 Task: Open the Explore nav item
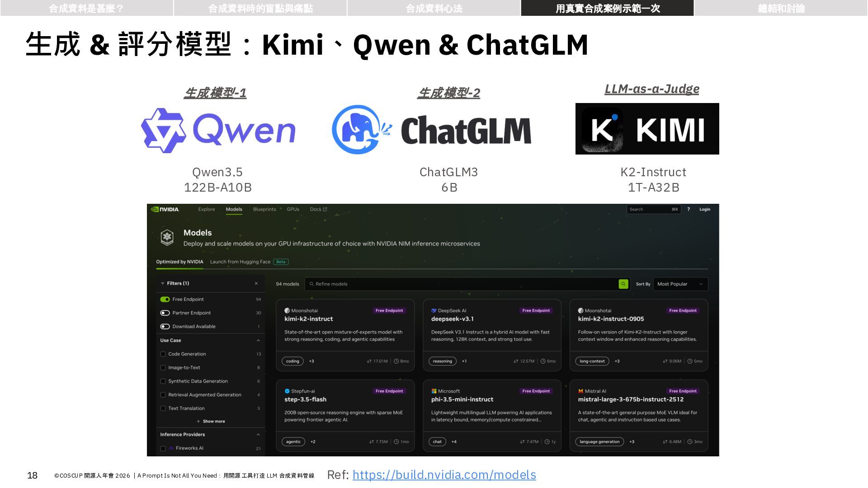tap(207, 209)
